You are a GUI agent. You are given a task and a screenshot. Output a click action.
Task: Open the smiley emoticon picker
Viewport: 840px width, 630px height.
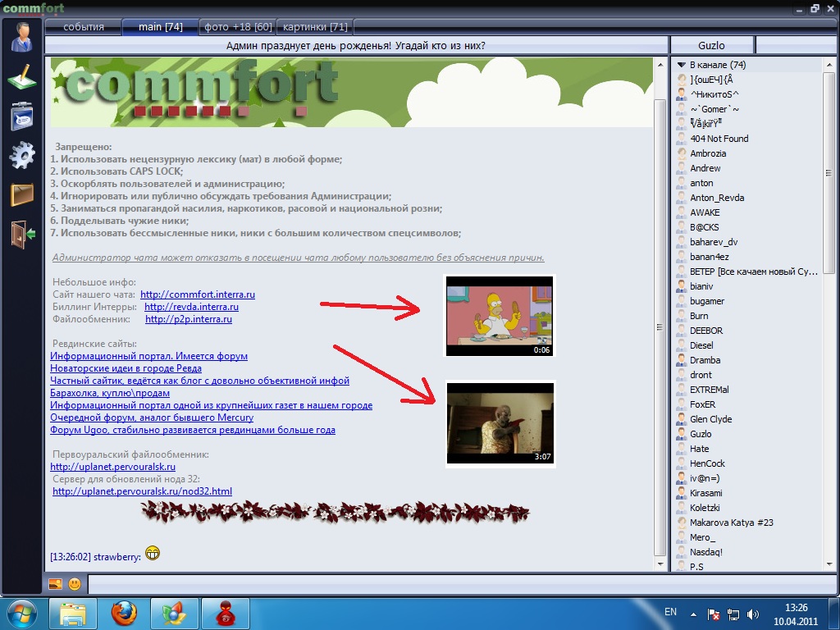(75, 584)
